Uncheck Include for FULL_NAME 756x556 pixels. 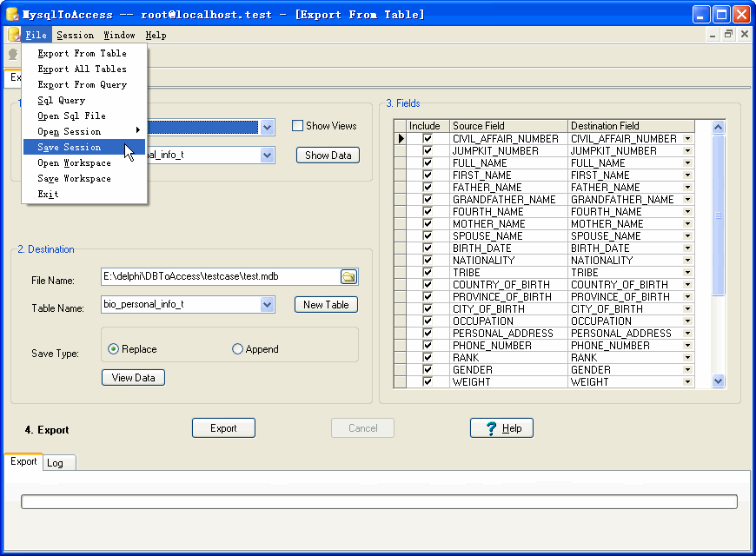[428, 163]
